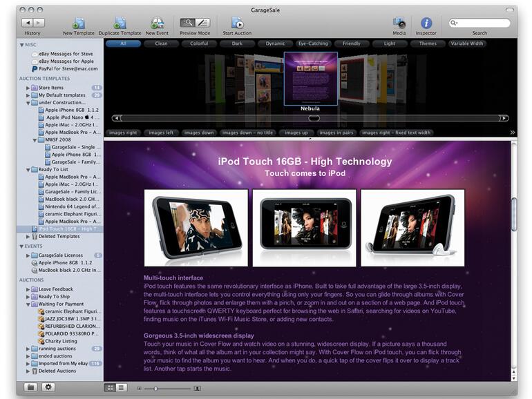Switch to list view

pos(121,388)
